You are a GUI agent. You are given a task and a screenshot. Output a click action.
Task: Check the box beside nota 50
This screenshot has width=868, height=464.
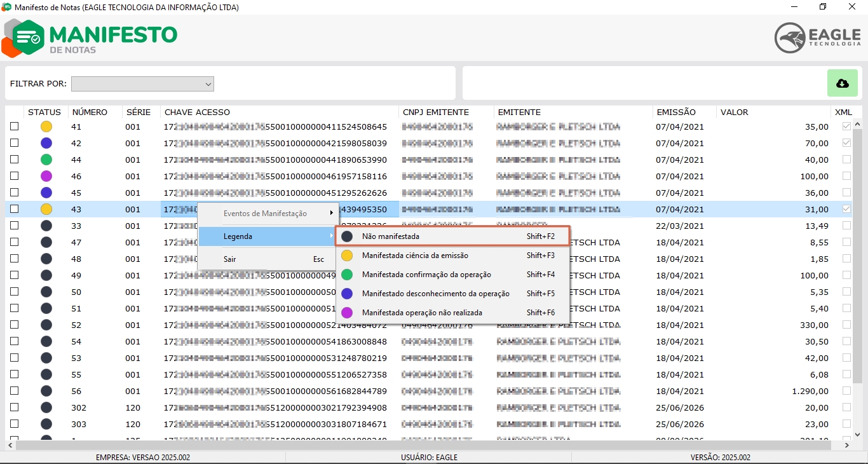14,292
